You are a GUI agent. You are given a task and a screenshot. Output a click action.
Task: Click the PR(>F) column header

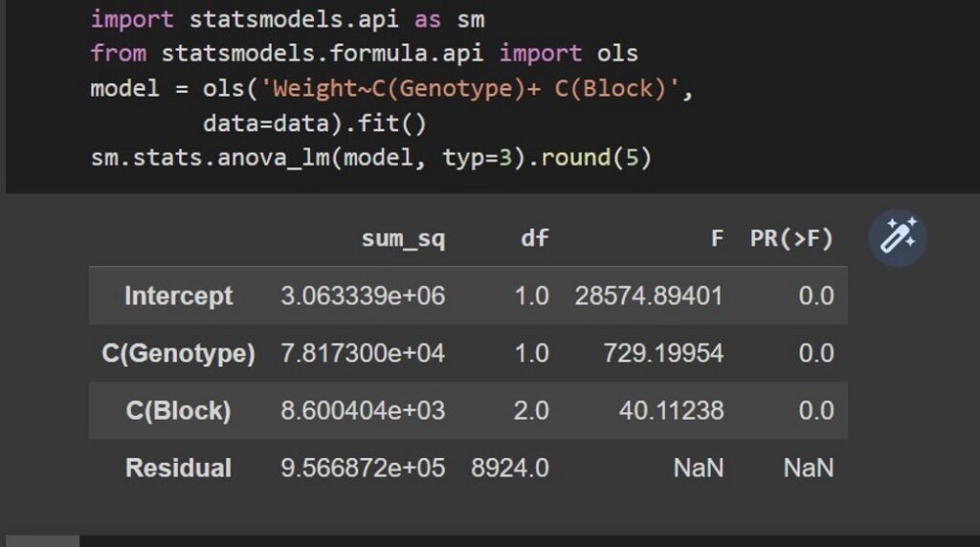[791, 238]
